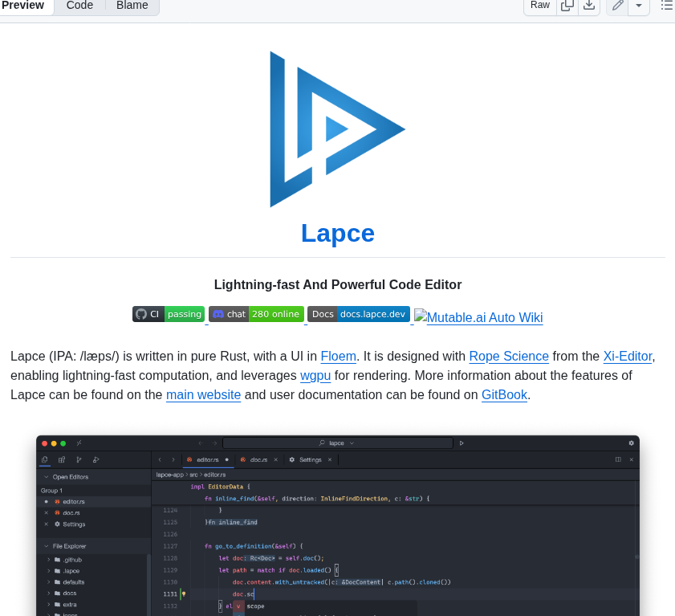This screenshot has height=616, width=675.
Task: Open the Discord chat online badge
Action: 257,314
